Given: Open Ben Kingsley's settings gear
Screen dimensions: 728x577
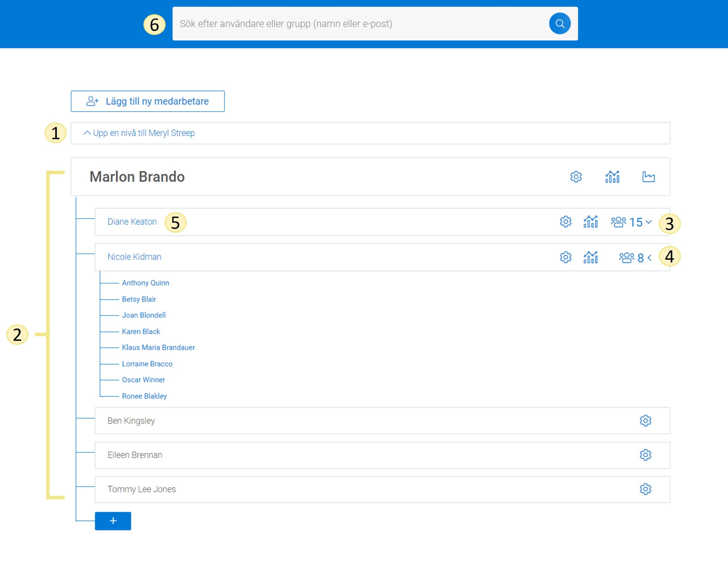Looking at the screenshot, I should tap(645, 421).
